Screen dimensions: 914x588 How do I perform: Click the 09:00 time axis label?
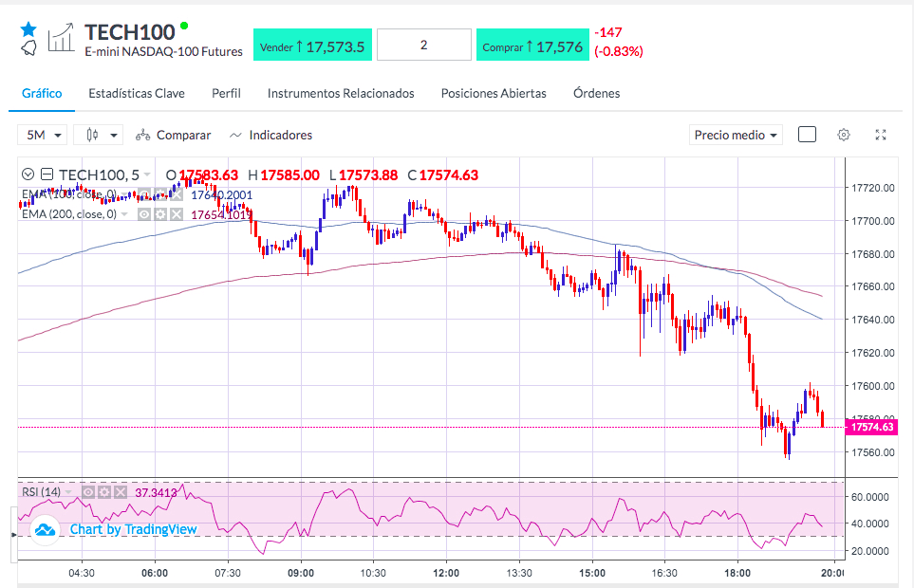301,573
